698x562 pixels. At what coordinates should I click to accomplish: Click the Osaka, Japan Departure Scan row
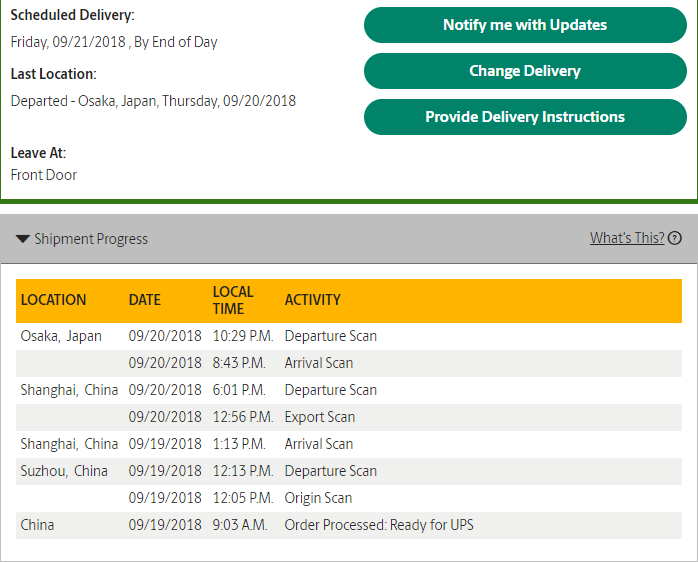point(349,336)
